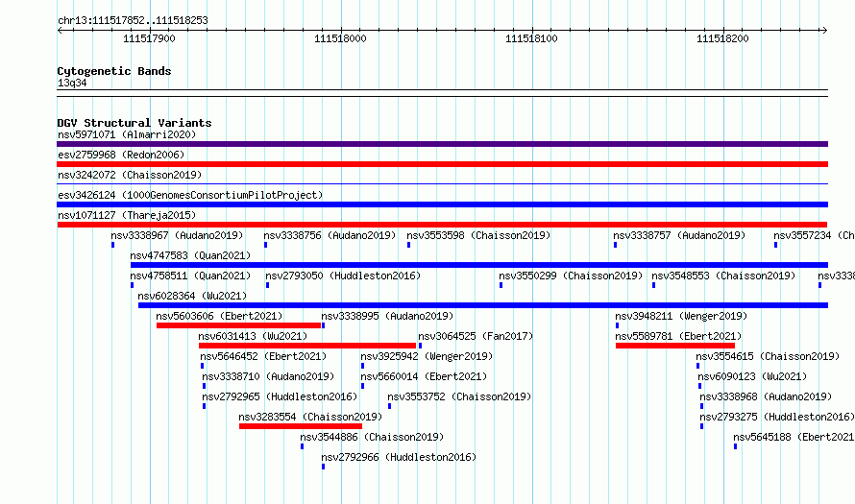Click the blue marker under nsv3948211

(x=618, y=325)
